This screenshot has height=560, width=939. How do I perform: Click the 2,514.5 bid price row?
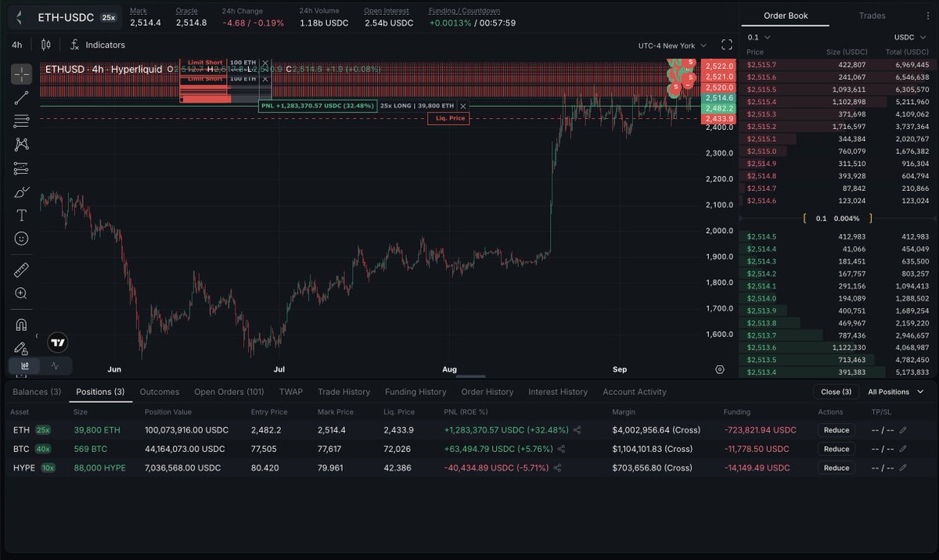pyautogui.click(x=838, y=236)
